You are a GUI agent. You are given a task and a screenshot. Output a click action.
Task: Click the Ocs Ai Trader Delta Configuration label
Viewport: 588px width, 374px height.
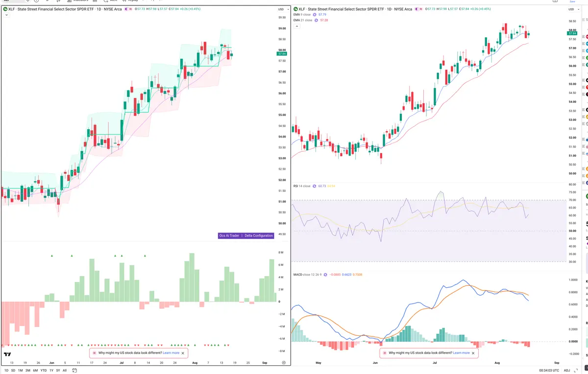pos(246,235)
